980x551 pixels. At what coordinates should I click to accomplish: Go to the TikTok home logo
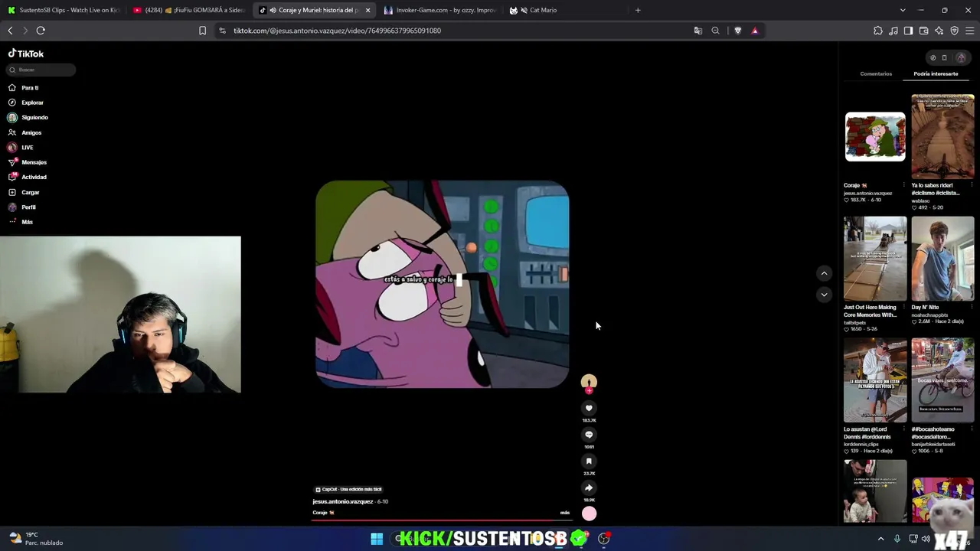pos(26,54)
